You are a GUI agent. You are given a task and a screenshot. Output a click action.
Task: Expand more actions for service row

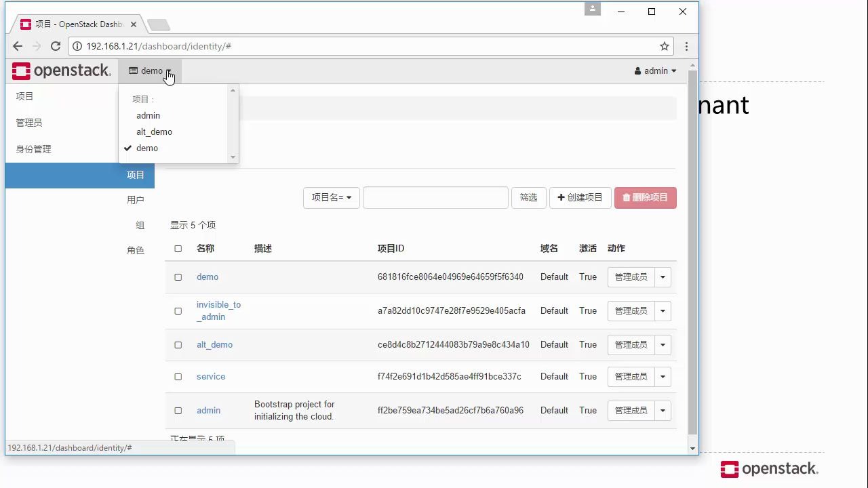(x=663, y=376)
